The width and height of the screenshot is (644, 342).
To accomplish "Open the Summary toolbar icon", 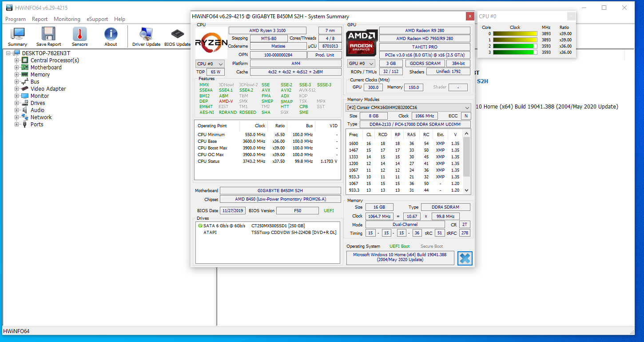I will [17, 34].
